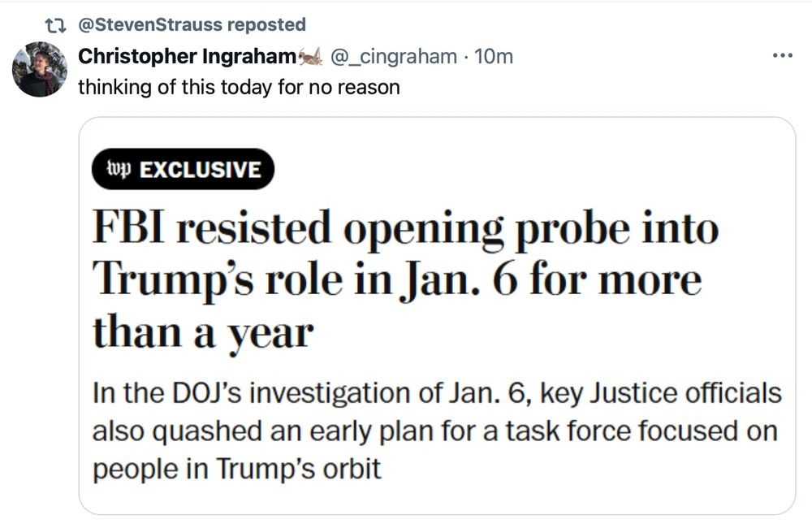Click the Washington Post wp logo
The image size is (812, 528).
[119, 169]
